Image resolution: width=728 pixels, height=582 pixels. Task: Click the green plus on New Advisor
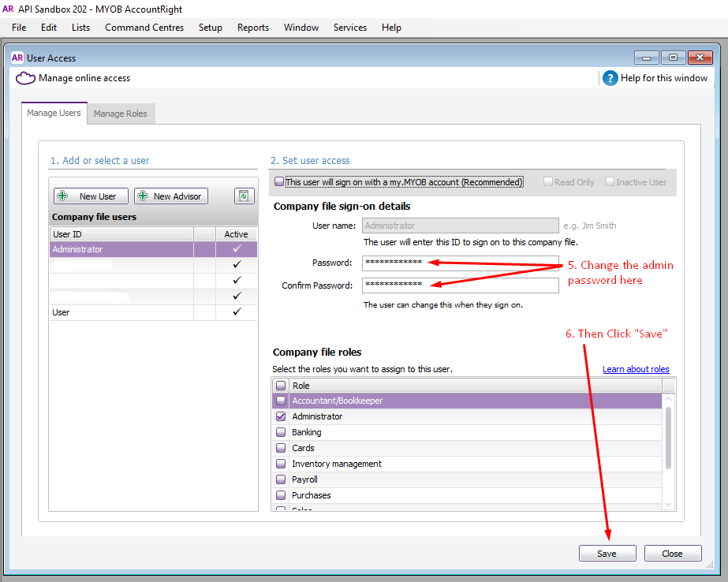pyautogui.click(x=143, y=196)
